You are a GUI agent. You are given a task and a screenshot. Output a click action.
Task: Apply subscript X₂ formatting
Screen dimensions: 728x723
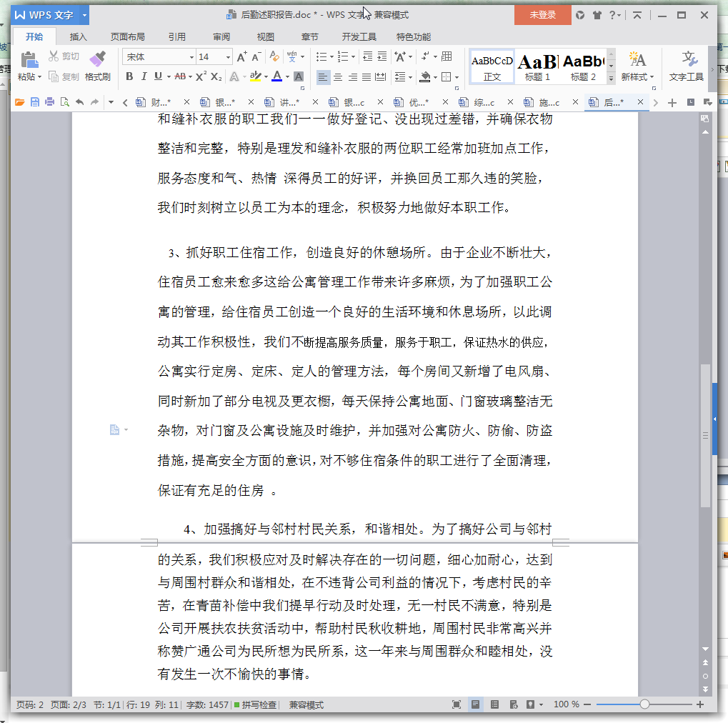216,76
